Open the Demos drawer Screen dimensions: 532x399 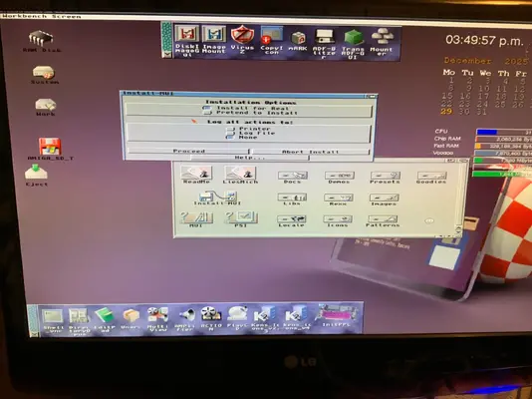340,178
